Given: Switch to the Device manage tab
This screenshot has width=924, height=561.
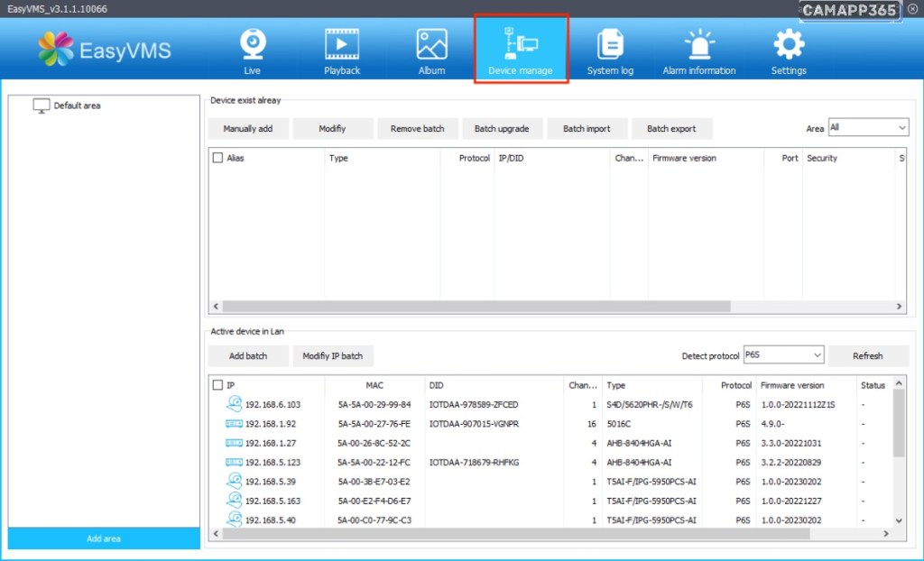Looking at the screenshot, I should coord(521,50).
